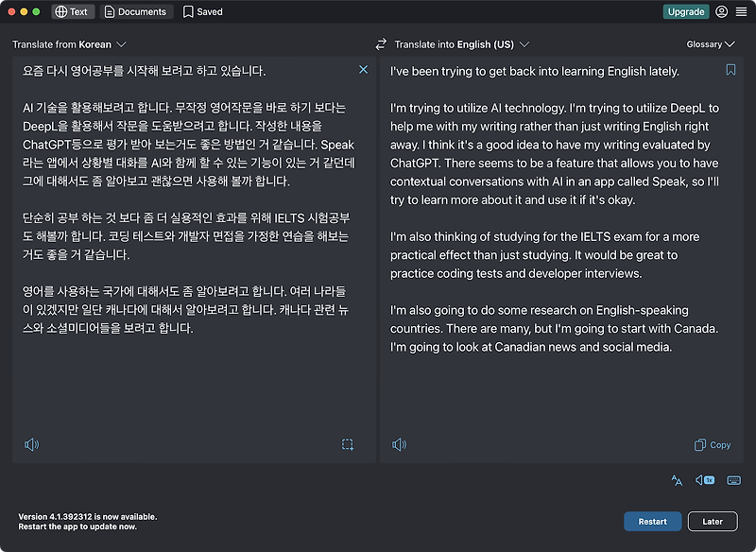
Task: Dismiss the update with Later
Action: pos(713,522)
